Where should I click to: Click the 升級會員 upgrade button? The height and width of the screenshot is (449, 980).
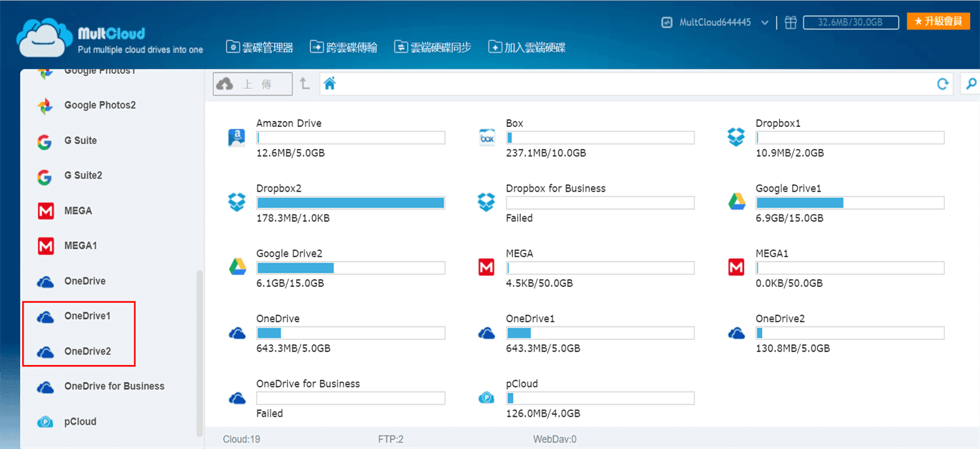[x=938, y=22]
